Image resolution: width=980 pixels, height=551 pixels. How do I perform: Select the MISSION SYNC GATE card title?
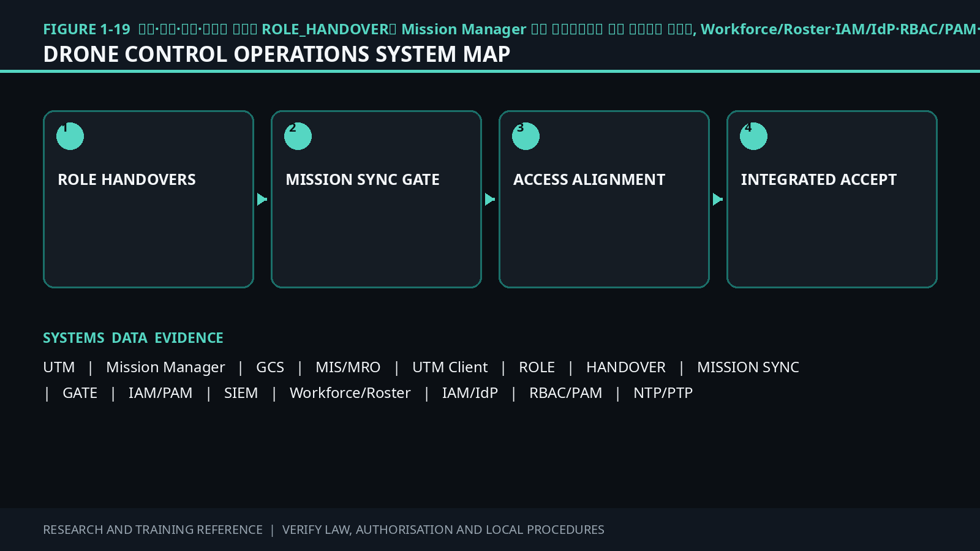(363, 179)
